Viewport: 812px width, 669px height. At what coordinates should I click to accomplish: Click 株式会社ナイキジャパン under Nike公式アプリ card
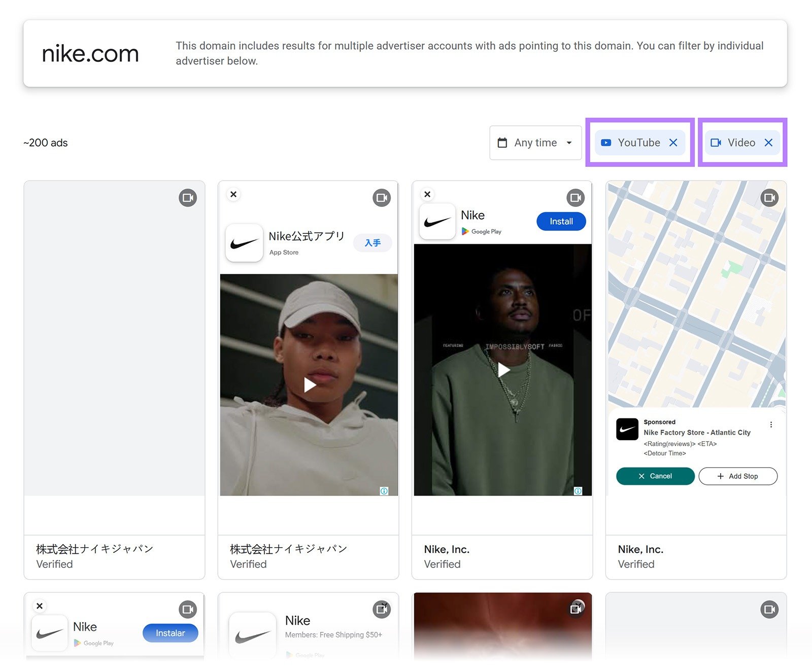[288, 549]
